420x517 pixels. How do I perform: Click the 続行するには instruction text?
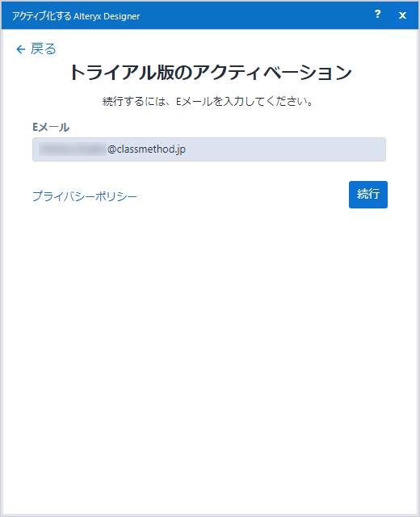(208, 101)
